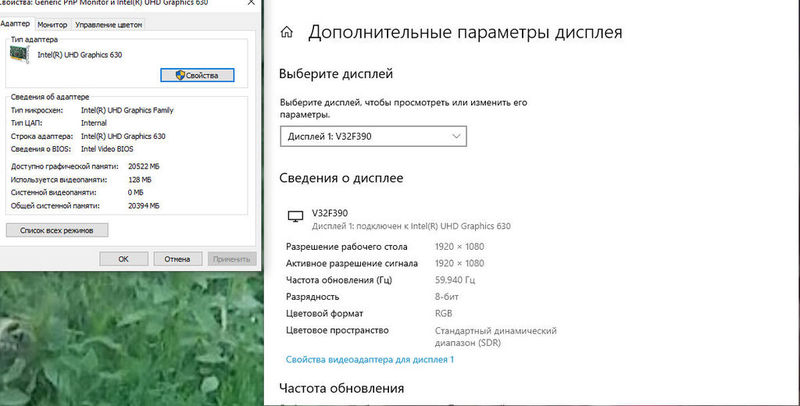Switch to the Монитор tab

52,23
